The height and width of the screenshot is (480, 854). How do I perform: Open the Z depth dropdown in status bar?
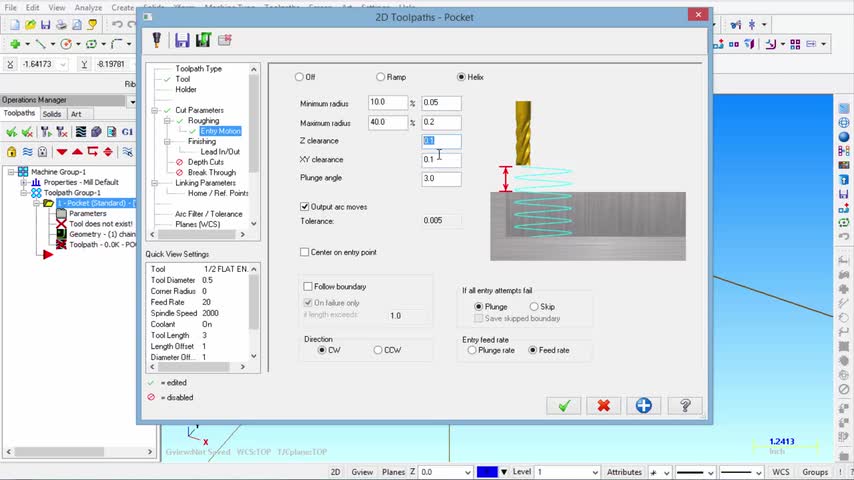click(467, 472)
